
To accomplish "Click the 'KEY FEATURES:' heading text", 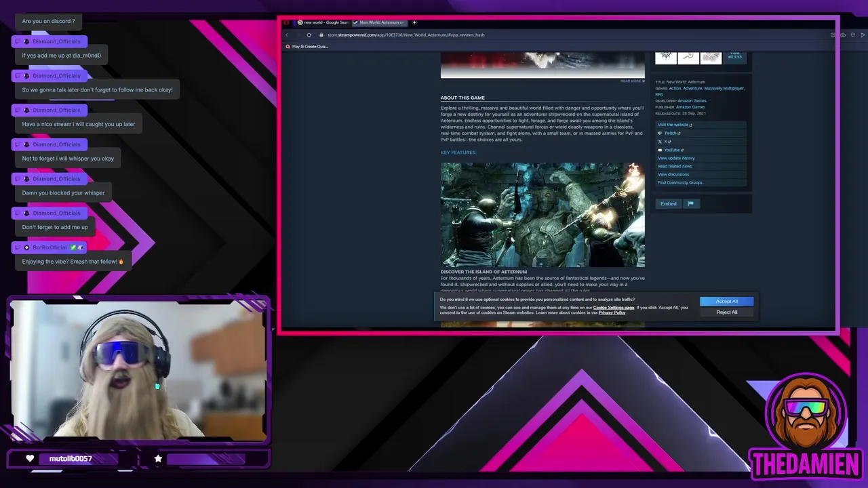I will (458, 152).
